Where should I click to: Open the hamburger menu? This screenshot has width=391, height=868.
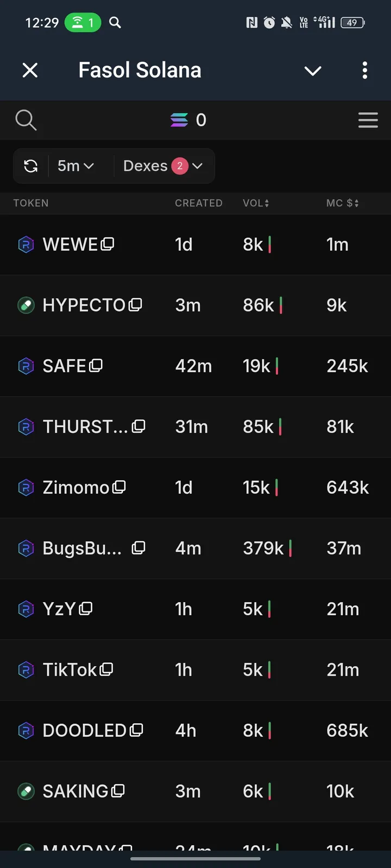pyautogui.click(x=368, y=120)
